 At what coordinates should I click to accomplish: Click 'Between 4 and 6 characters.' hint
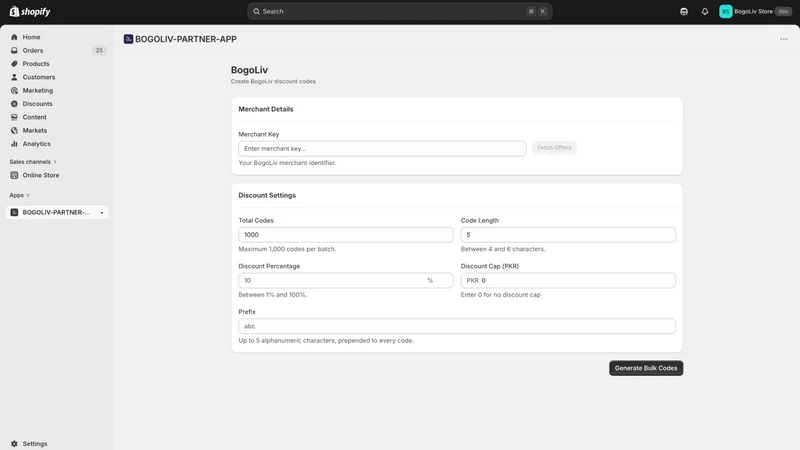503,249
